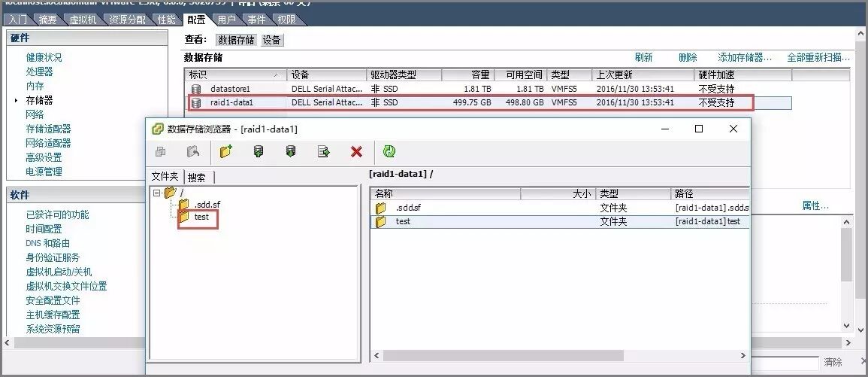Open 时间配置 in software list
The width and height of the screenshot is (868, 377).
[44, 229]
